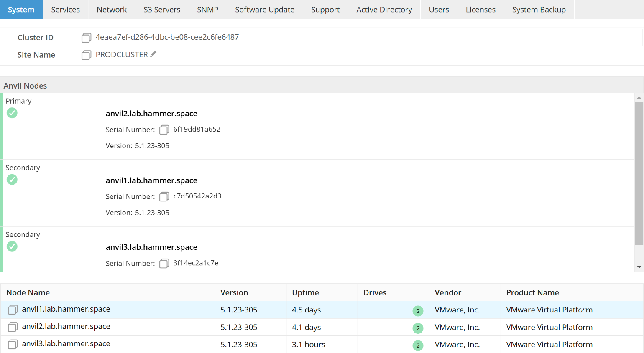The height and width of the screenshot is (353, 644).
Task: Sort table by Node Name column
Action: tap(107, 292)
